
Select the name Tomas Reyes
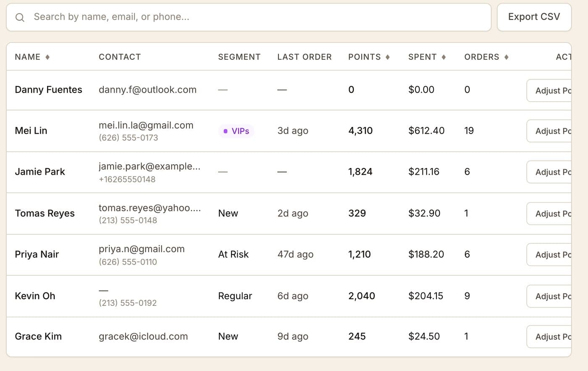click(x=45, y=213)
